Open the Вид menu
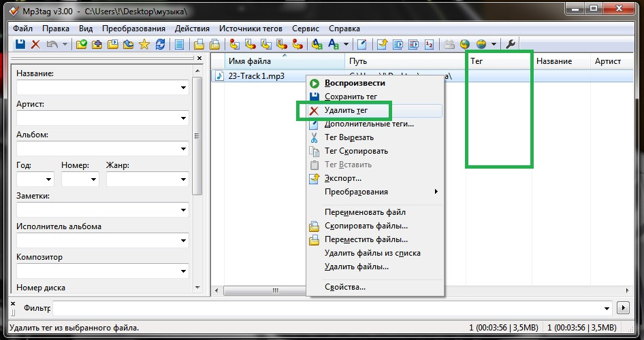The height and width of the screenshot is (340, 644). 86,29
